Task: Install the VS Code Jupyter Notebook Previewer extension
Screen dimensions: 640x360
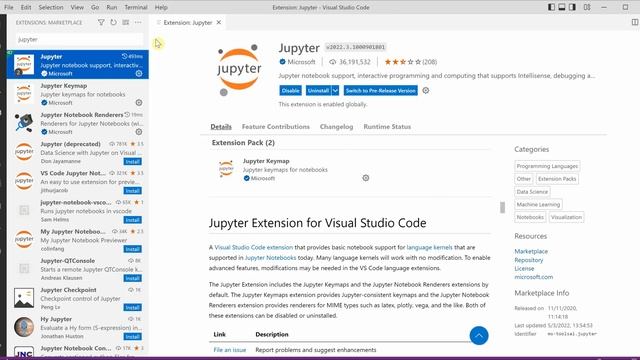Action: tap(133, 191)
